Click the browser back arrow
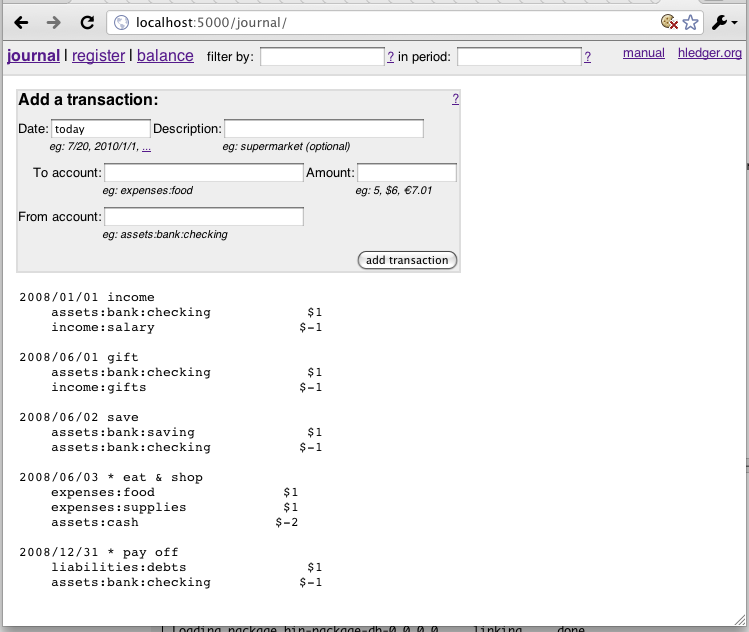This screenshot has height=632, width=749. pyautogui.click(x=21, y=22)
